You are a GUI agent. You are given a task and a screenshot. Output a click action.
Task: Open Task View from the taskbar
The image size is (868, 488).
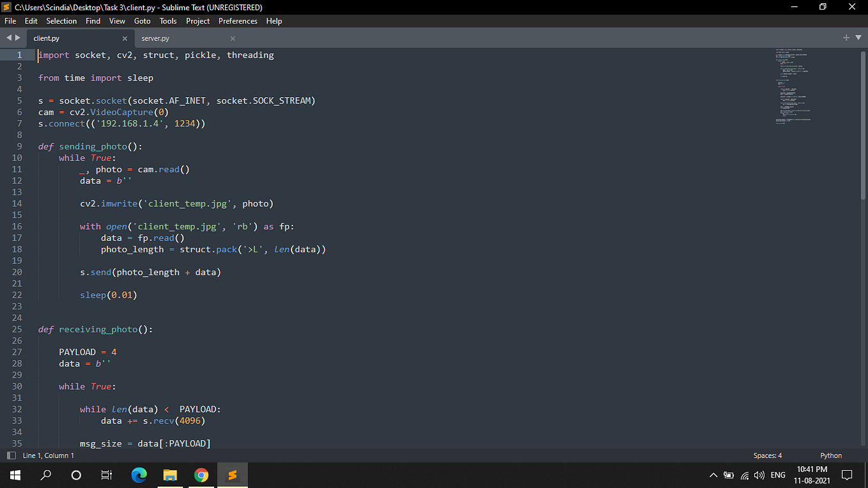pos(106,475)
